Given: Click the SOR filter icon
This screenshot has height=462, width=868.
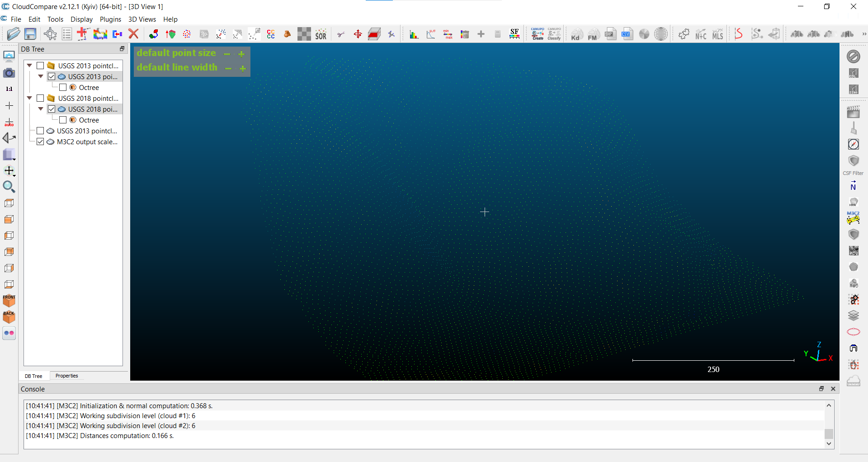Looking at the screenshot, I should pyautogui.click(x=321, y=34).
